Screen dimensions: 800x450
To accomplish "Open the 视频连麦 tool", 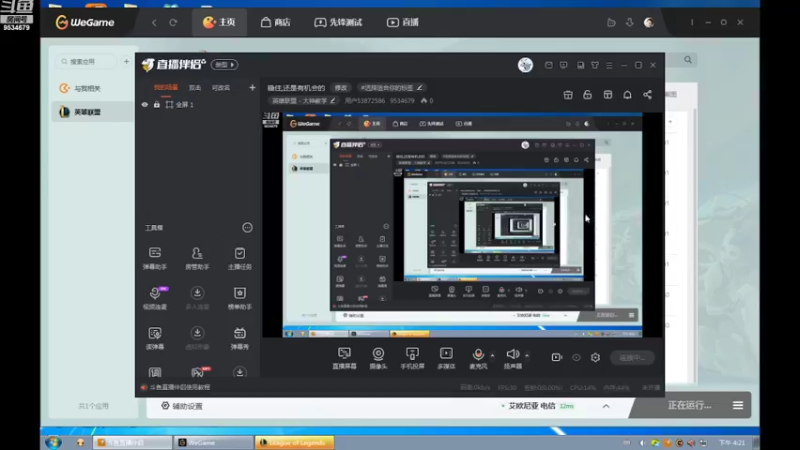I will coord(155,298).
